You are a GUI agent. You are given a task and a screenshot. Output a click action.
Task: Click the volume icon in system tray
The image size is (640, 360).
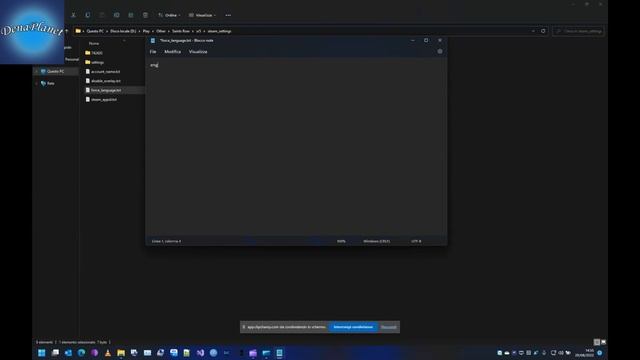click(561, 353)
